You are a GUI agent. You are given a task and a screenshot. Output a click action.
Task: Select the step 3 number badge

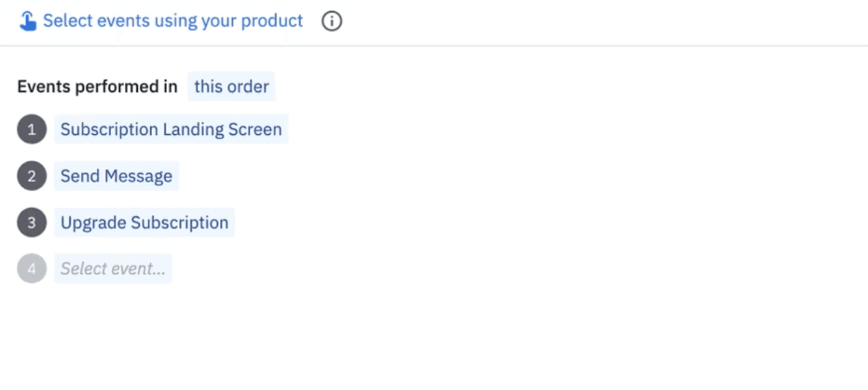point(32,222)
